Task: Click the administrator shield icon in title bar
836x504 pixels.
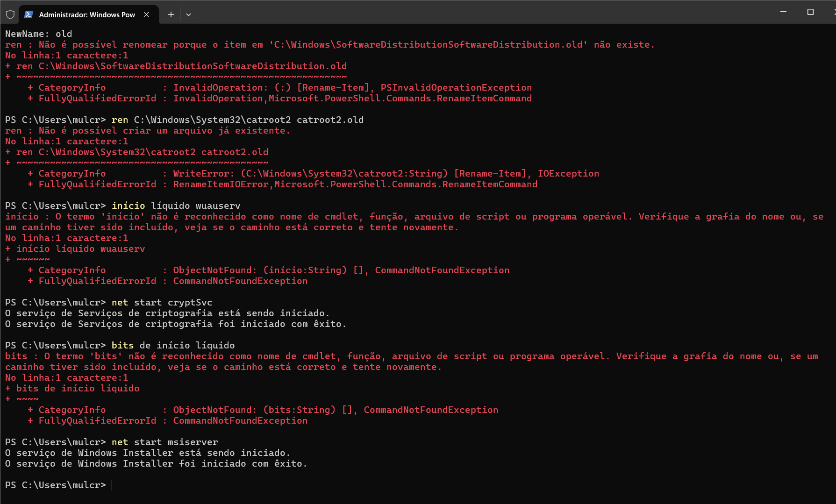Action: (x=10, y=14)
